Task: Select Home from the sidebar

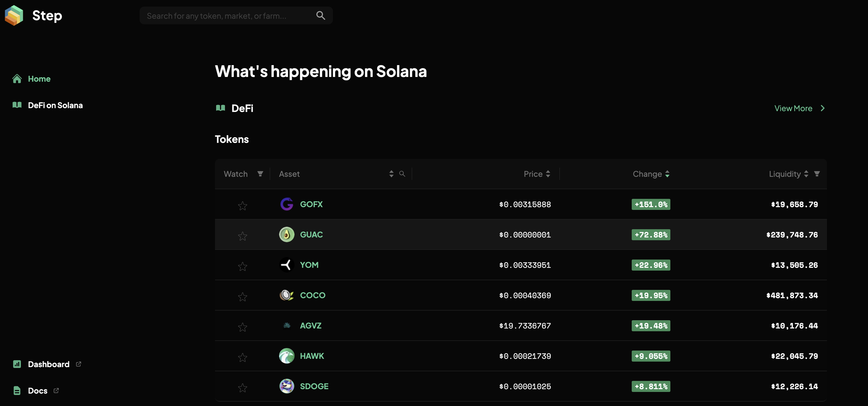Action: [x=39, y=78]
